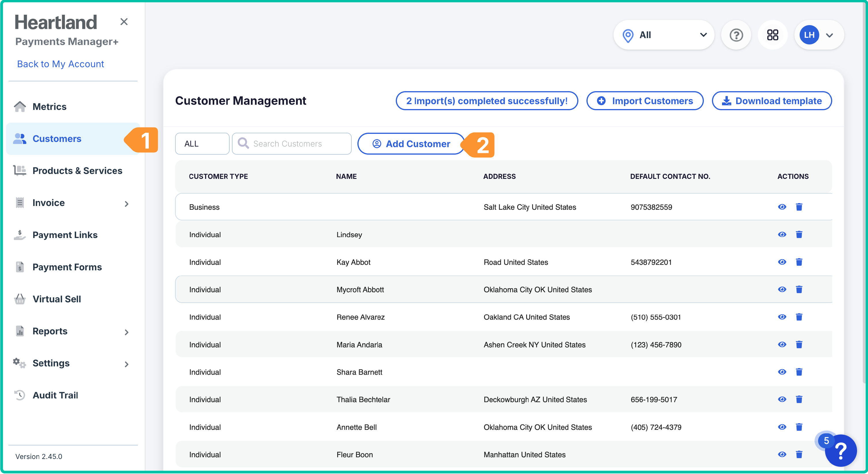
Task: Delete customer Thalia Bechtelar
Action: pyautogui.click(x=799, y=400)
